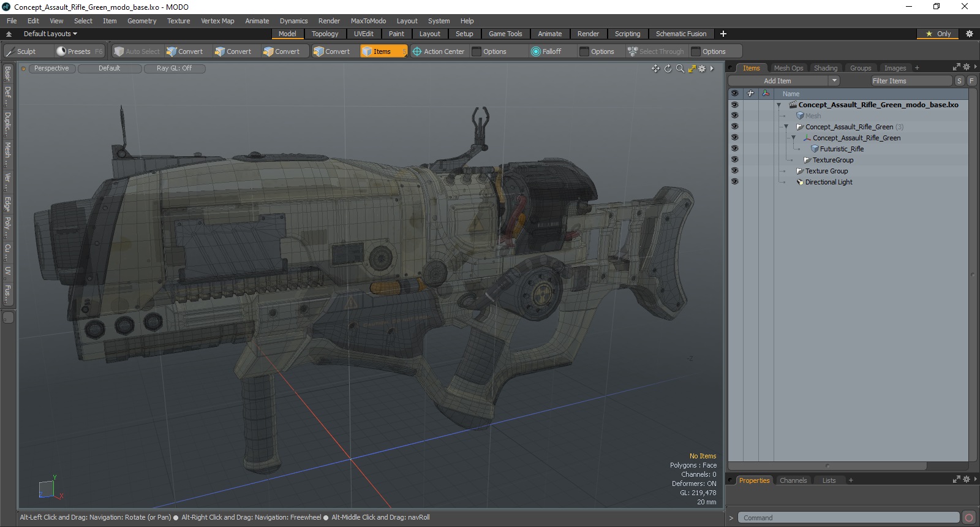The width and height of the screenshot is (980, 527).
Task: Maximize viewport with orange arrows icon
Action: point(692,69)
